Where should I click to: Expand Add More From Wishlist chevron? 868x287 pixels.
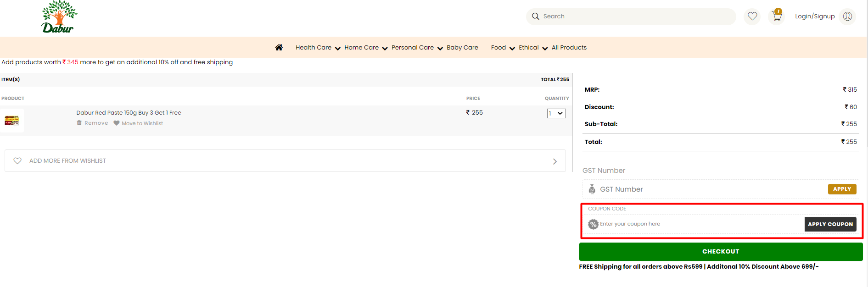tap(555, 161)
